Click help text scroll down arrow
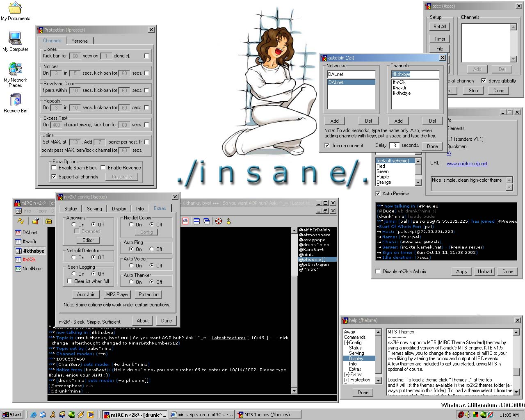Screen dimensions: 525x420 [x=516, y=393]
